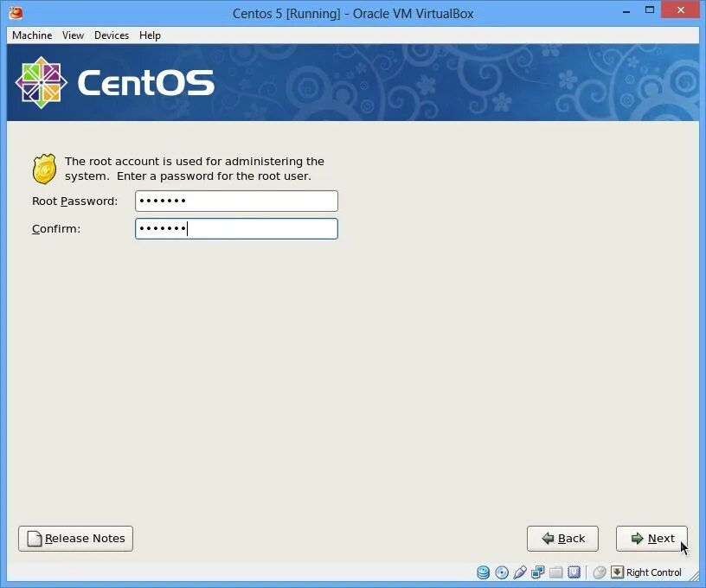
Task: Click the virtualization chip status icon
Action: tap(574, 572)
